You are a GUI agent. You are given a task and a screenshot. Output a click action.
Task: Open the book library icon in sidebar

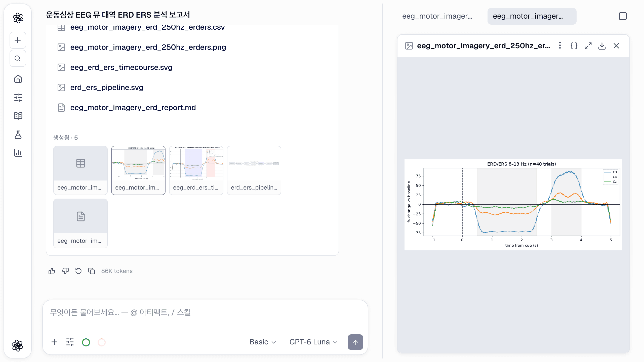(18, 116)
